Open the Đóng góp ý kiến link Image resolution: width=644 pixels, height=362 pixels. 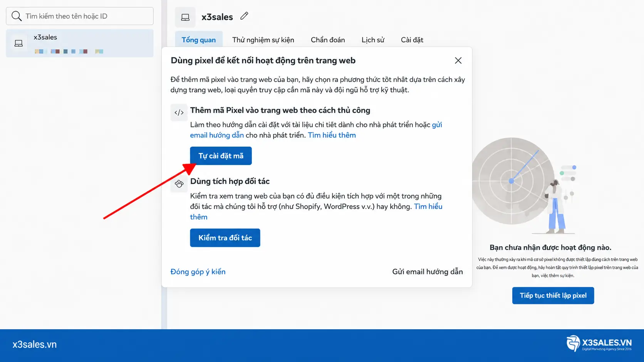198,272
